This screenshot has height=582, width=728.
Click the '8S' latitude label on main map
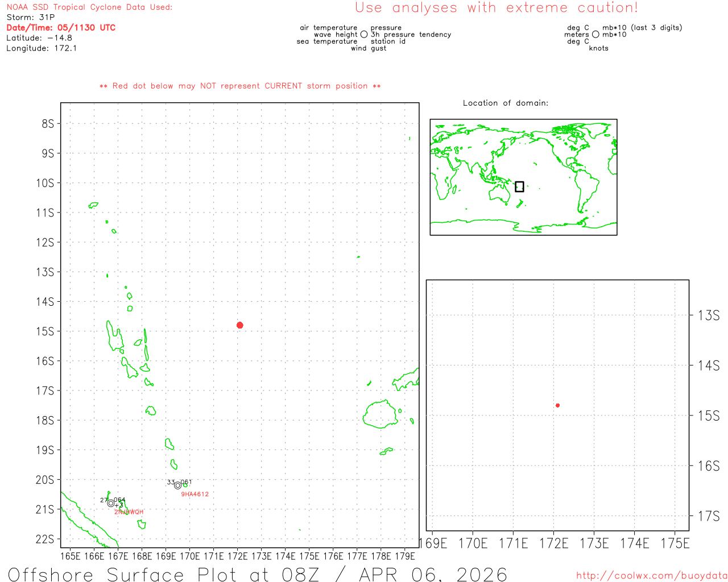(48, 123)
